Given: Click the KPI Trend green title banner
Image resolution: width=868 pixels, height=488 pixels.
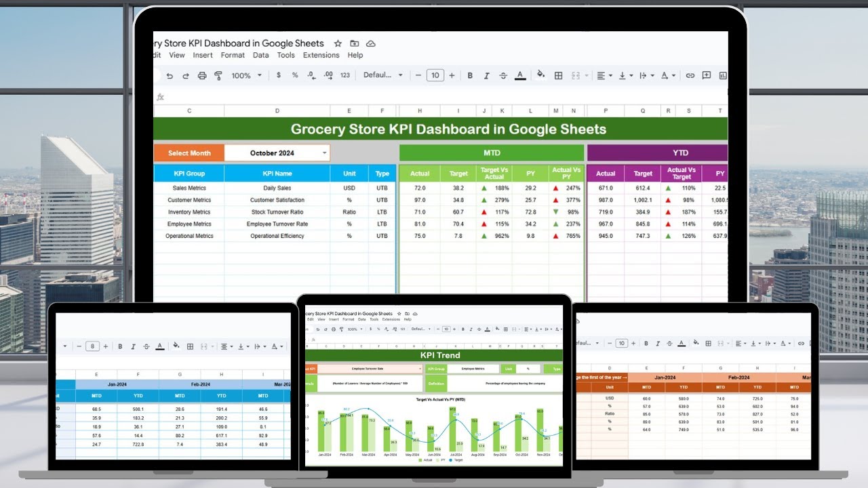Looking at the screenshot, I should pyautogui.click(x=434, y=355).
